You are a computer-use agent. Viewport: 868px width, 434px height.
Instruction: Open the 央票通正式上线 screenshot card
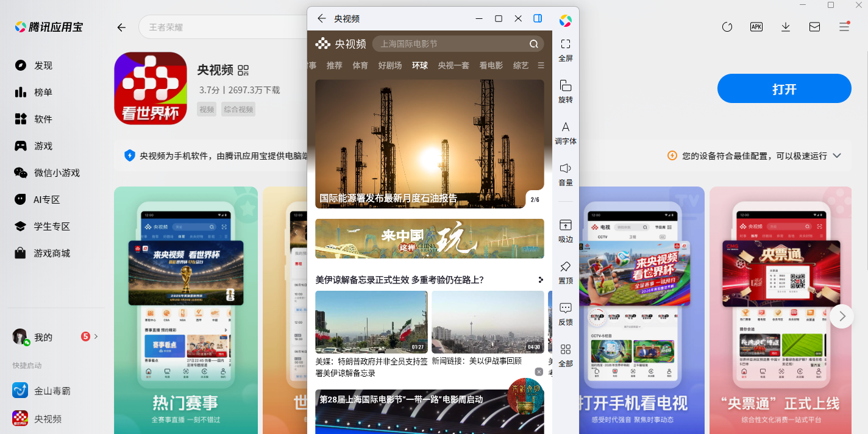pyautogui.click(x=780, y=310)
